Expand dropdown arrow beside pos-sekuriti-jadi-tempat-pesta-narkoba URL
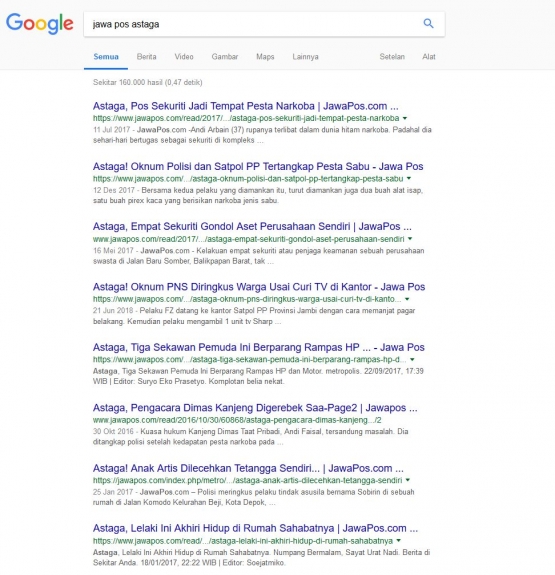This screenshot has width=555, height=575. tap(405, 118)
